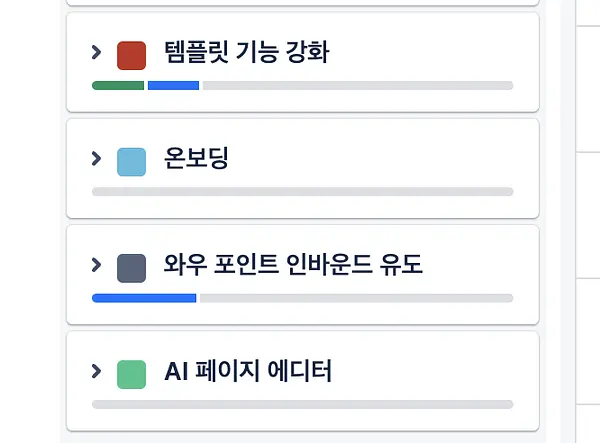
Task: Open the 템플릿 기능 강화 epic title
Action: pyautogui.click(x=247, y=52)
